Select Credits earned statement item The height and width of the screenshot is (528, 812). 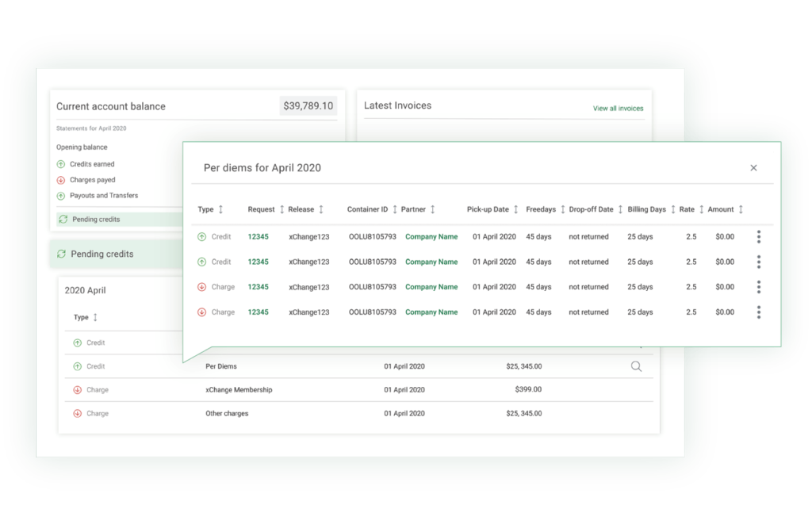pyautogui.click(x=92, y=164)
